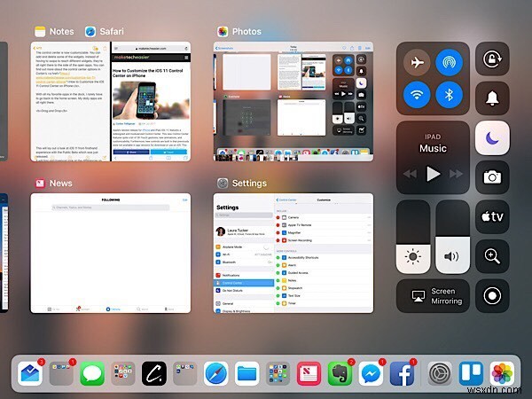Viewport: 532px width, 399px height.
Task: Open the Magnifier control
Action: [492, 256]
